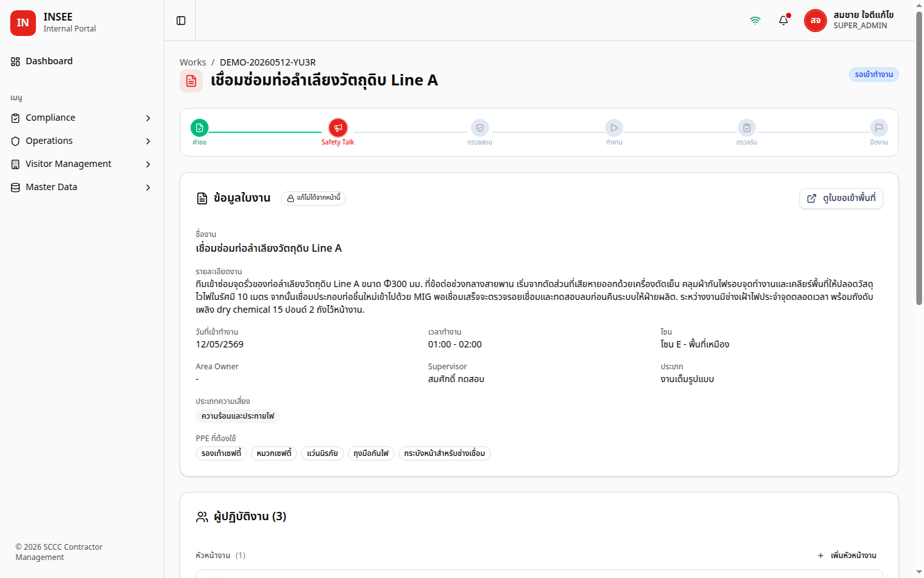The width and height of the screenshot is (924, 578).
Task: Select the green คำขอ step icon
Action: coord(200,128)
